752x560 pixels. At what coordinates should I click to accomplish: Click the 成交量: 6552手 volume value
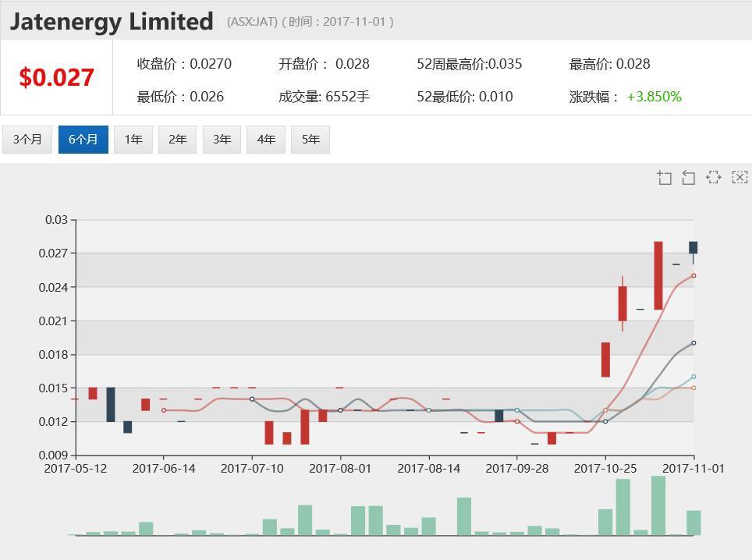pyautogui.click(x=325, y=97)
